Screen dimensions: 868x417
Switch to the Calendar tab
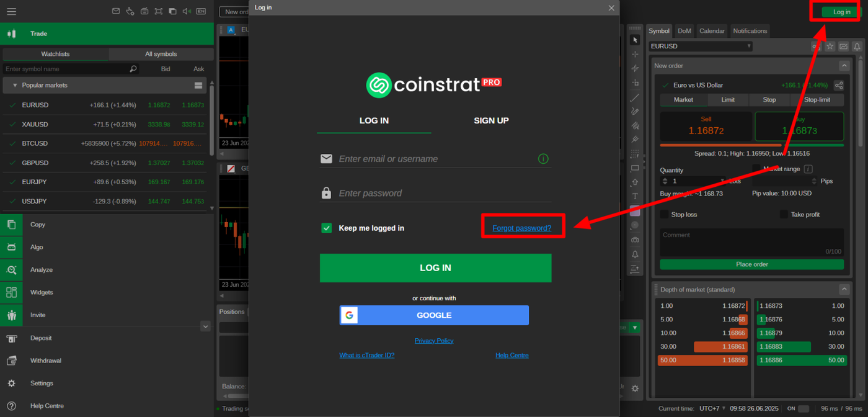(x=712, y=31)
